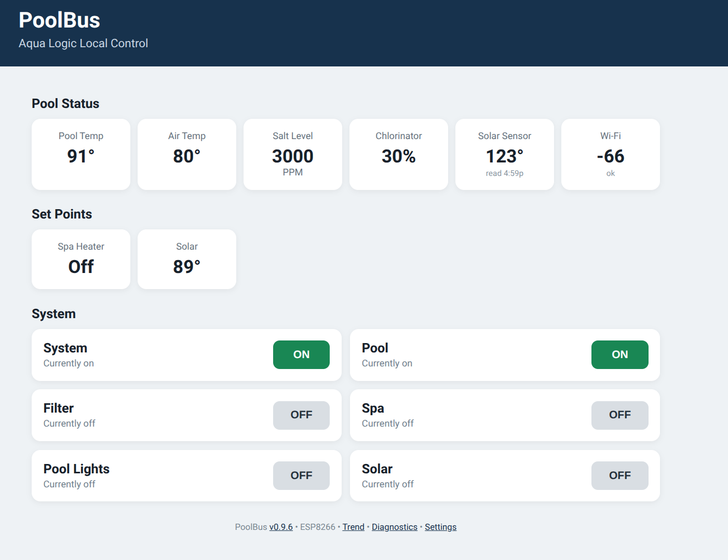The image size is (728, 560).
Task: Go to the Settings link
Action: pyautogui.click(x=440, y=527)
